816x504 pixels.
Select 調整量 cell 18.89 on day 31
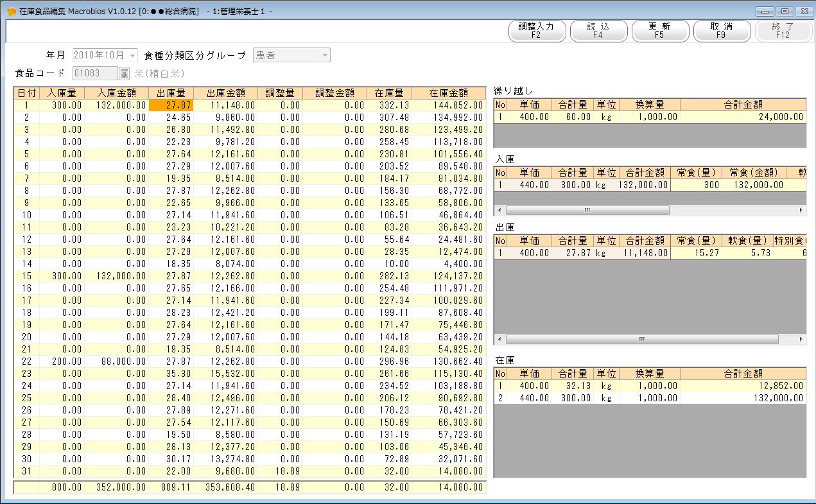point(280,471)
